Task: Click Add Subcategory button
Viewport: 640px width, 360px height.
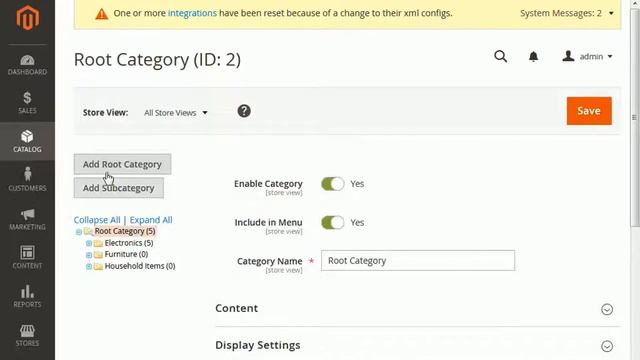Action: pyautogui.click(x=119, y=188)
